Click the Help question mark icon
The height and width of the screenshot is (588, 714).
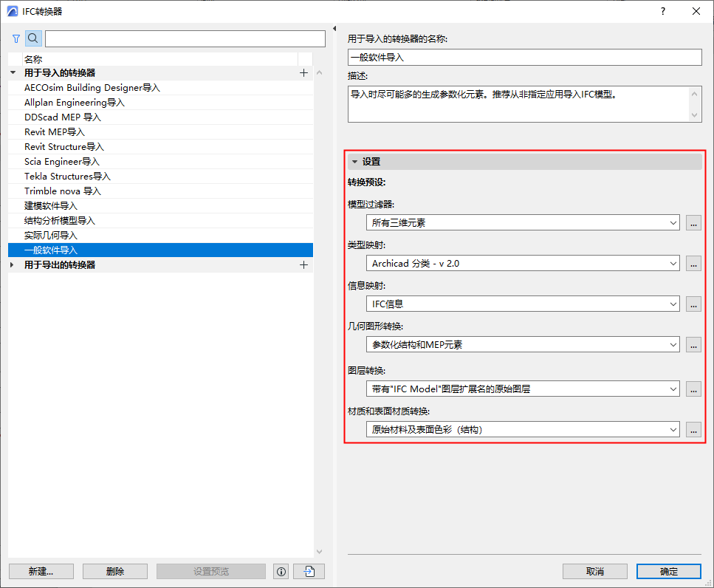point(662,11)
